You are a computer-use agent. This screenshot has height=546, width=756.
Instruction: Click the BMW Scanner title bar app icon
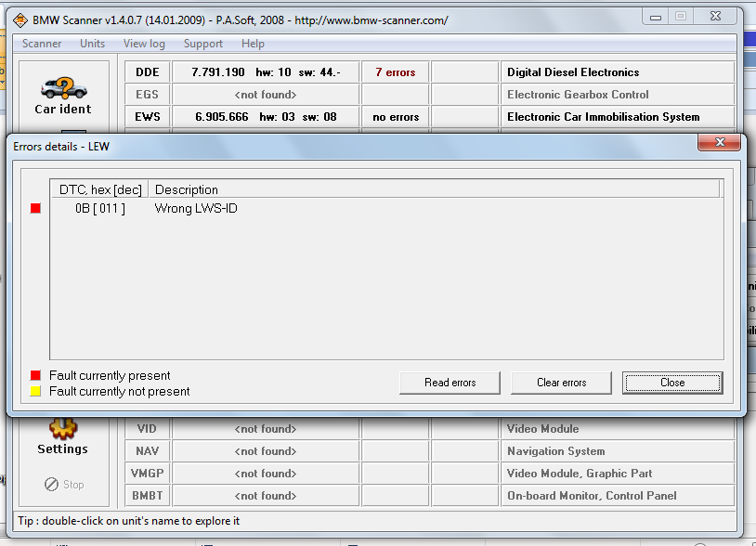pos(20,20)
